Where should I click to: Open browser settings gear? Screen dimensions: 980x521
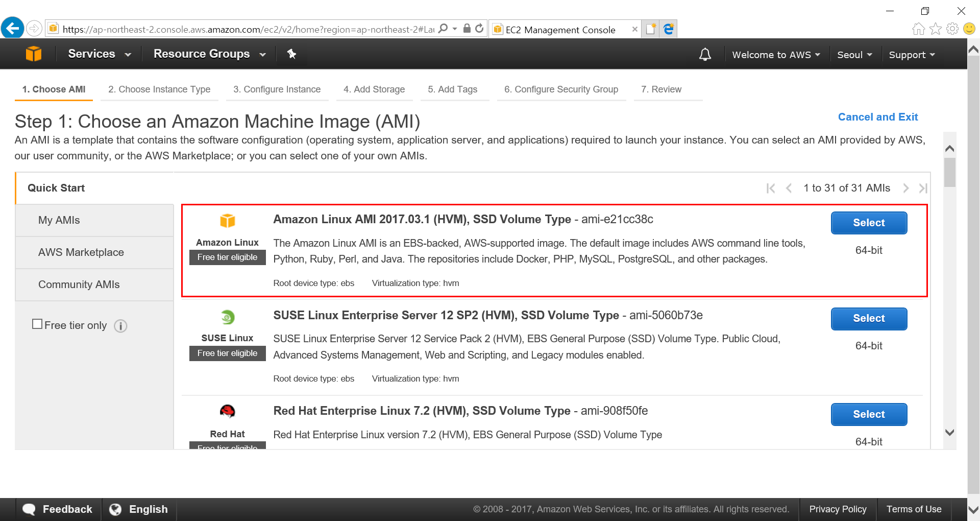pos(952,29)
